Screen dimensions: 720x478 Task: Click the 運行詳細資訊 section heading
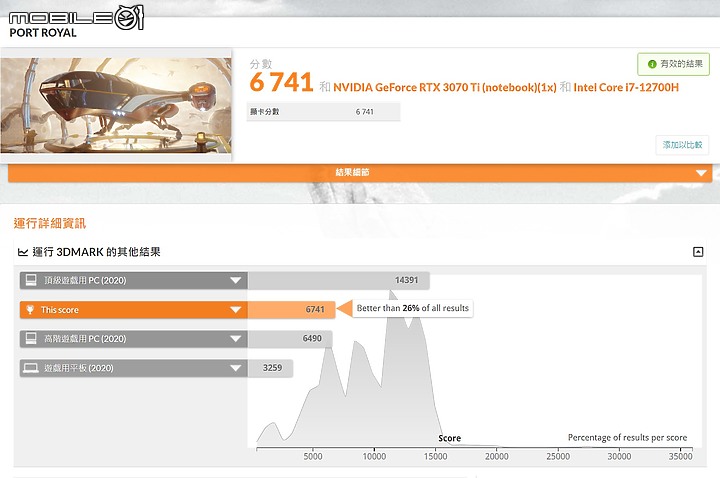coord(50,224)
